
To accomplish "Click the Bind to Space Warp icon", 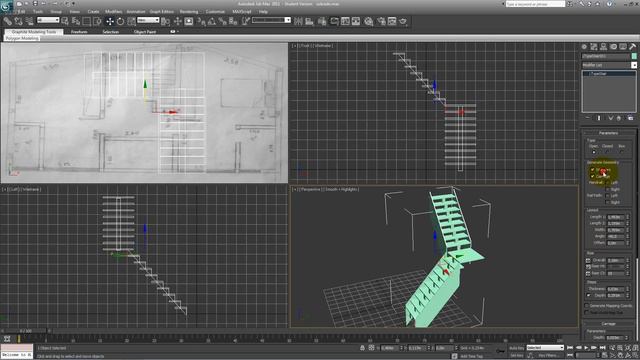I will tap(29, 21).
